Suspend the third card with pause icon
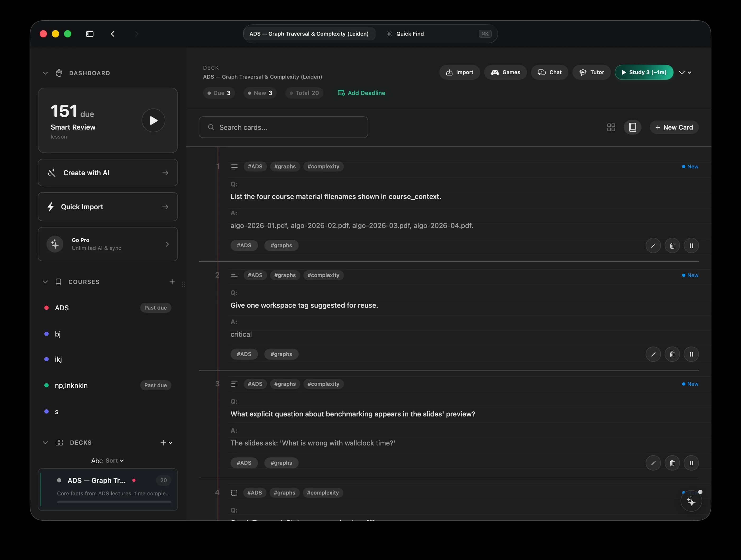This screenshot has height=560, width=741. [x=691, y=463]
